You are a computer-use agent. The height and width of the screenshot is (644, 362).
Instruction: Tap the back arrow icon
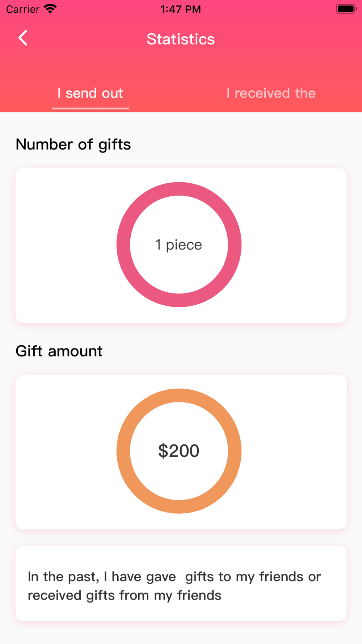pos(23,38)
